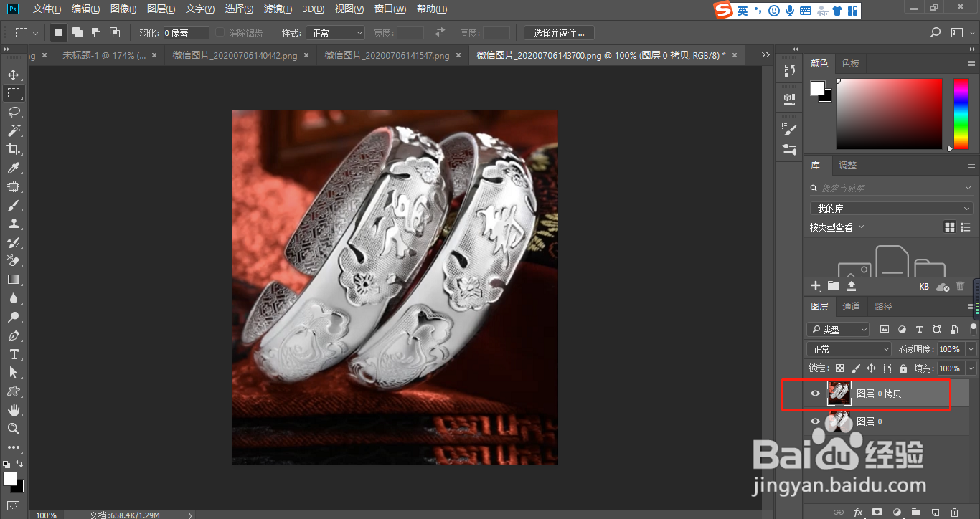Hide the 图层 0 layer
The image size is (980, 519).
(815, 422)
